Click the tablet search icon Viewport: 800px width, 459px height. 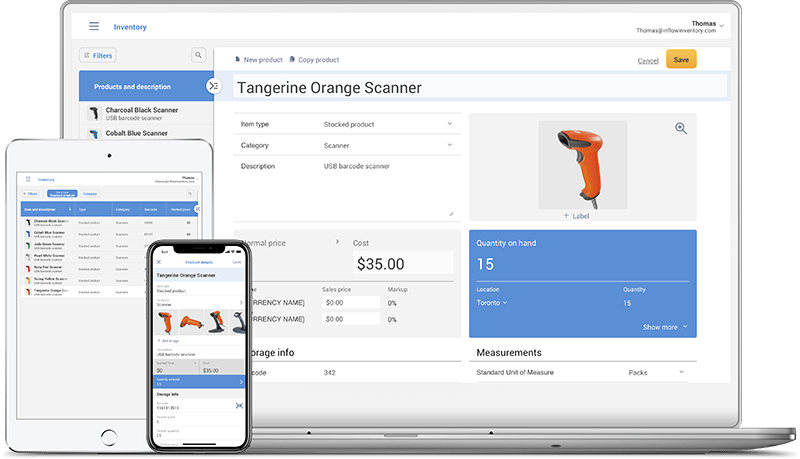point(190,194)
